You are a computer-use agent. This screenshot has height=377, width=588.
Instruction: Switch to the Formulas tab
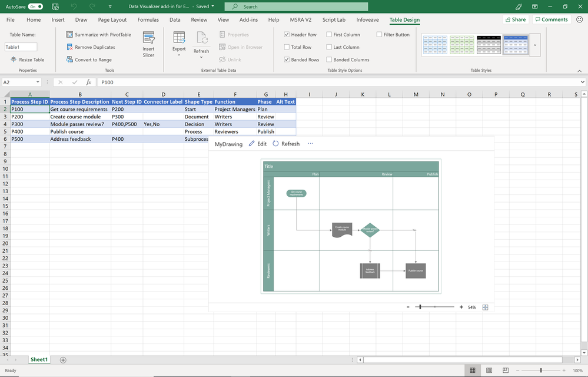(148, 20)
